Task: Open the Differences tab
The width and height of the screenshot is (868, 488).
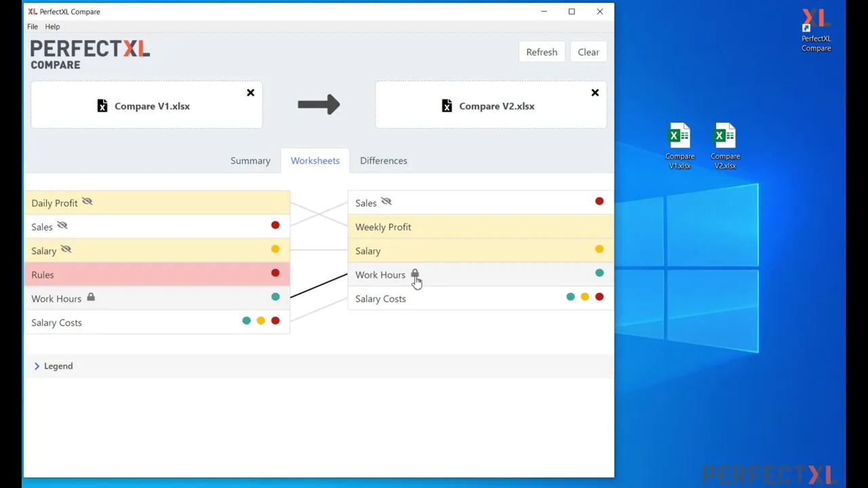Action: point(384,161)
